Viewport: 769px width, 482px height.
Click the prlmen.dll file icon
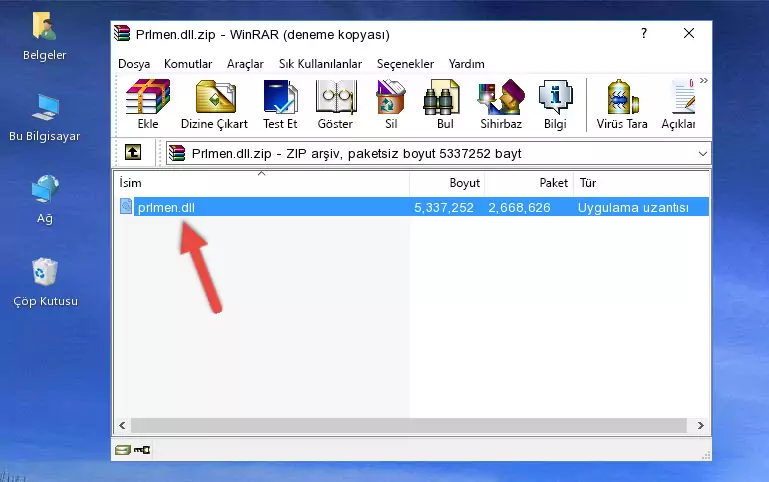coord(126,206)
